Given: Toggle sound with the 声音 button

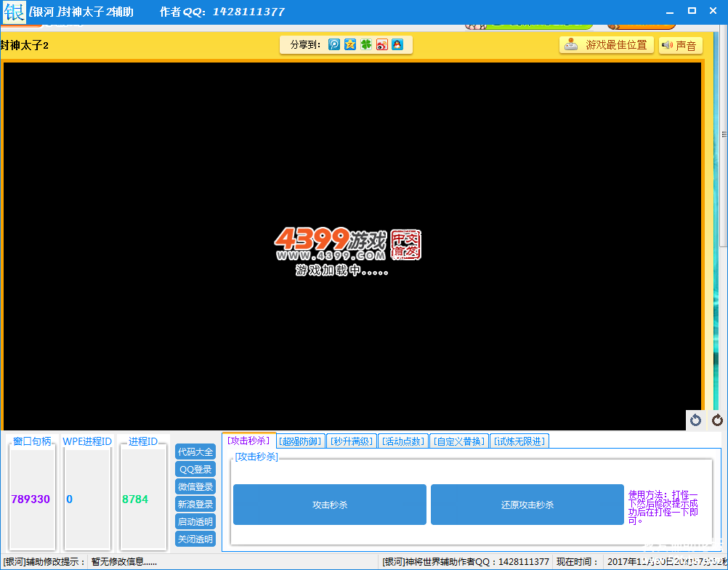Looking at the screenshot, I should coord(680,45).
